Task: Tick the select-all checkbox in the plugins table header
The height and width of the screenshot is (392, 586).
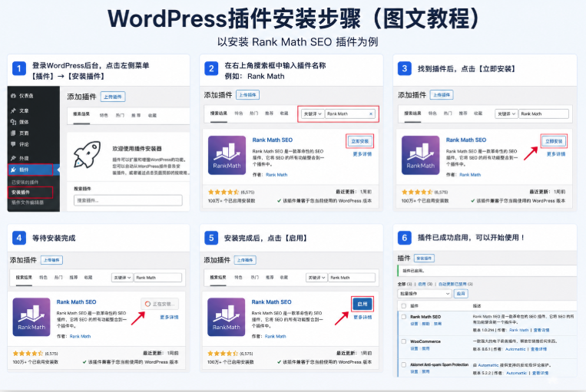Action: [x=404, y=306]
